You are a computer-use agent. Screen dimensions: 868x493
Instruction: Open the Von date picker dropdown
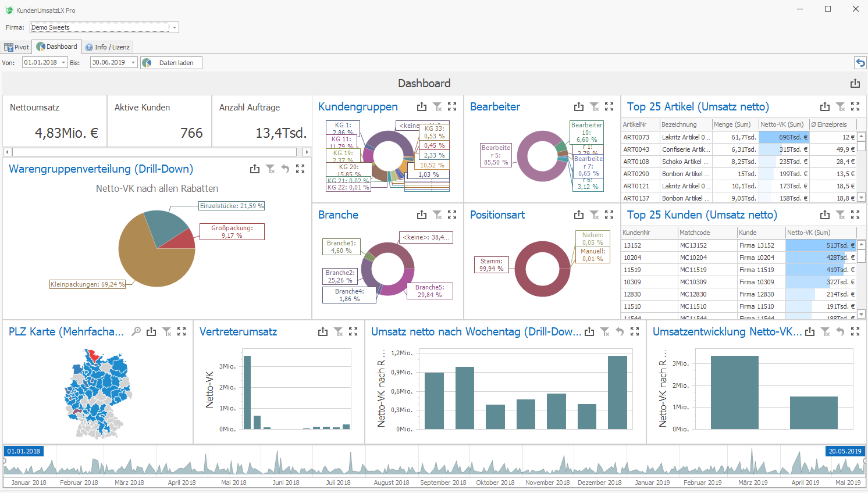point(63,63)
